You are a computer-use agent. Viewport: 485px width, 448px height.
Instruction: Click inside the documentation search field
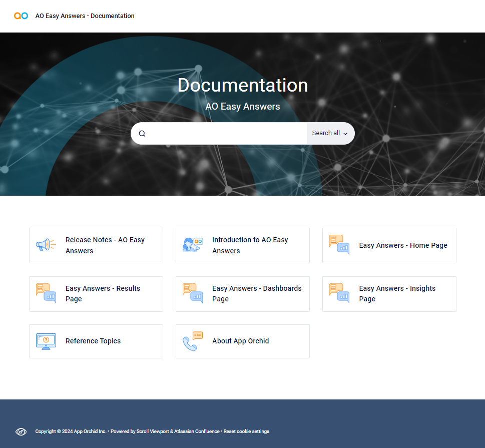pyautogui.click(x=225, y=134)
